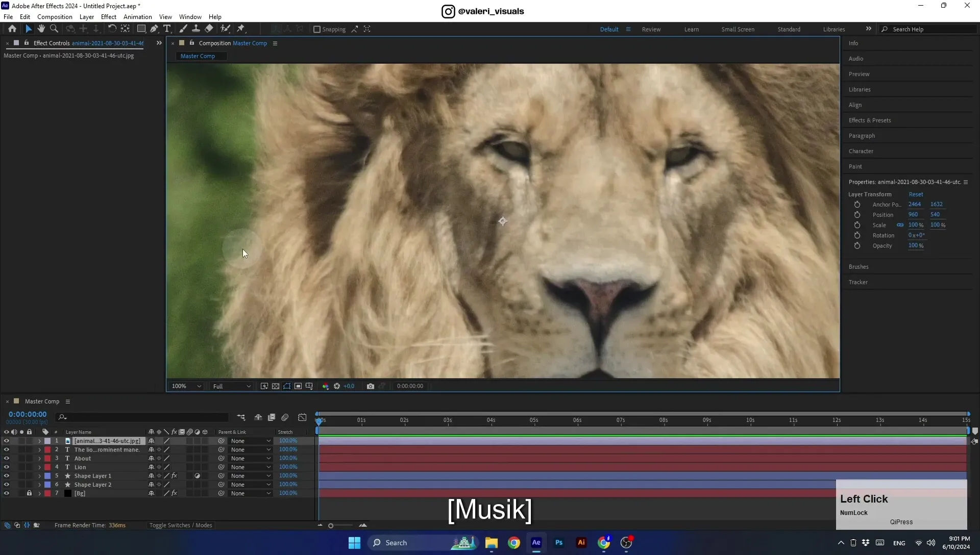Hide the animal jpg layer eye
Viewport: 980px width, 555px height.
point(6,441)
